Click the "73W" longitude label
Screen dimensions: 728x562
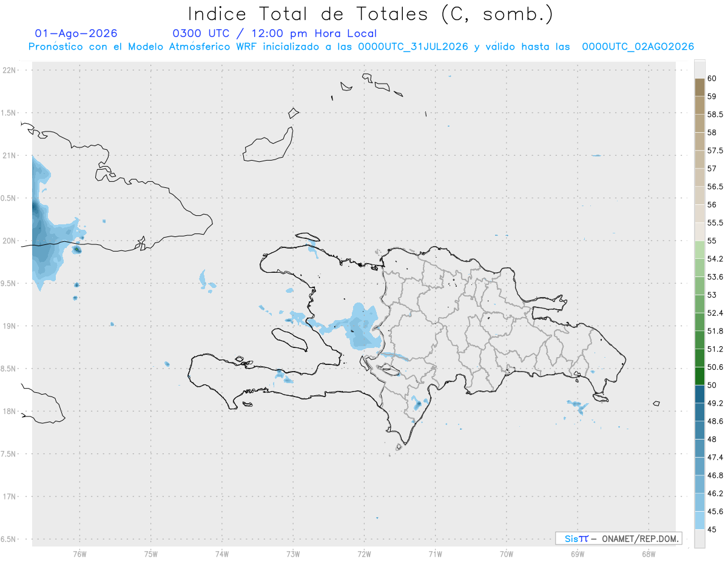[292, 554]
